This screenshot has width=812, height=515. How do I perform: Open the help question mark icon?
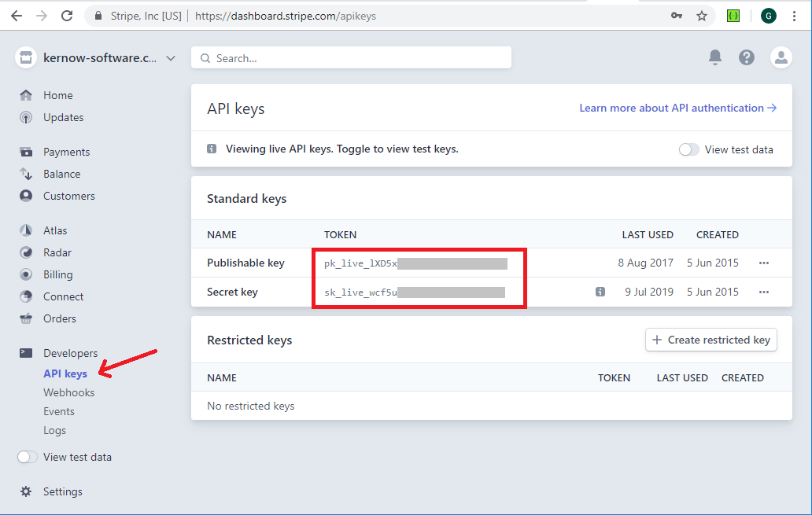746,57
